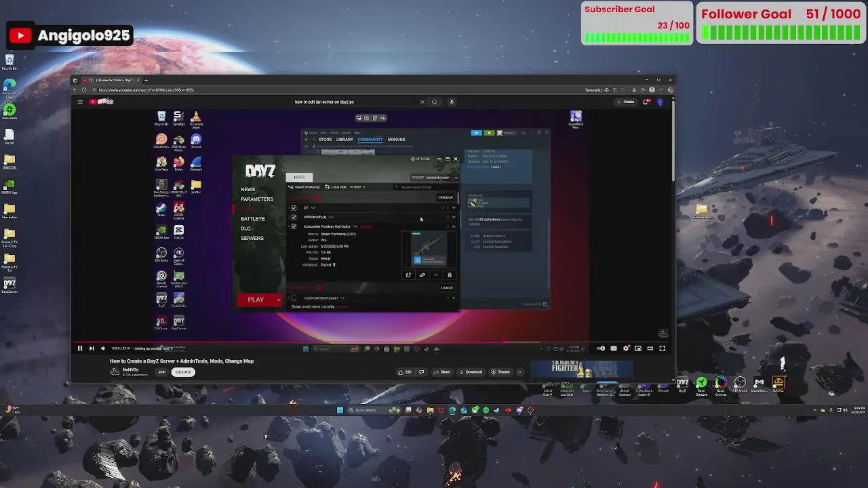Viewport: 868px width, 488px height.
Task: Copy mod link chain icon
Action: tap(422, 275)
